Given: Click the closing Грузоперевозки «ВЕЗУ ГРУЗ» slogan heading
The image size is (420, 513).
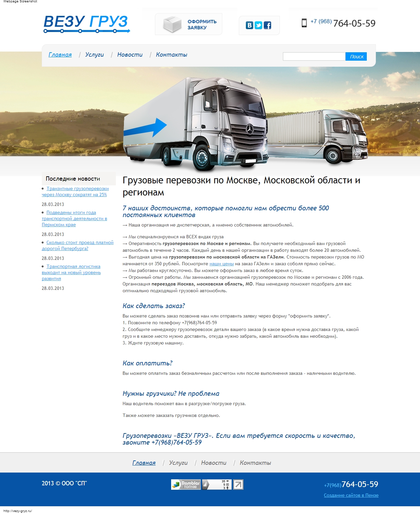Looking at the screenshot, I should (x=239, y=439).
